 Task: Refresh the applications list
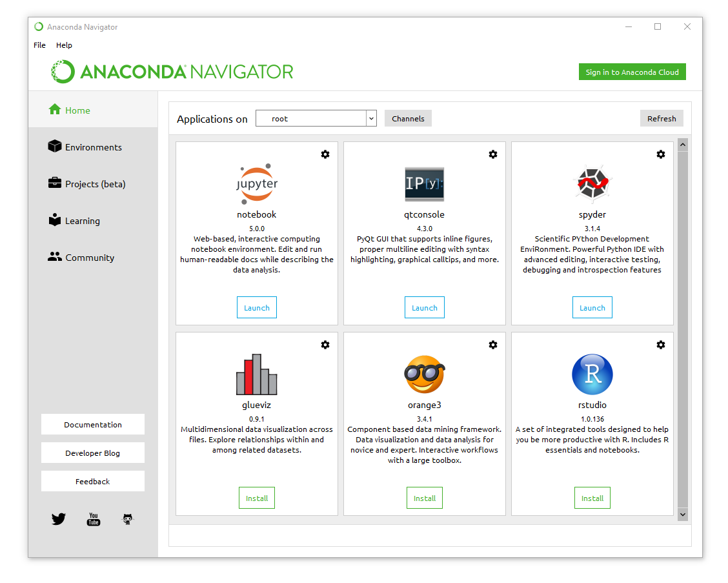(x=662, y=118)
